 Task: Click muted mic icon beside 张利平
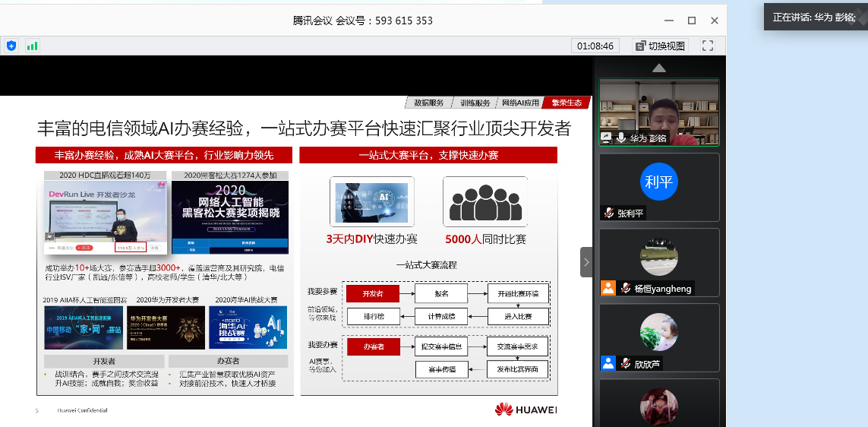608,213
